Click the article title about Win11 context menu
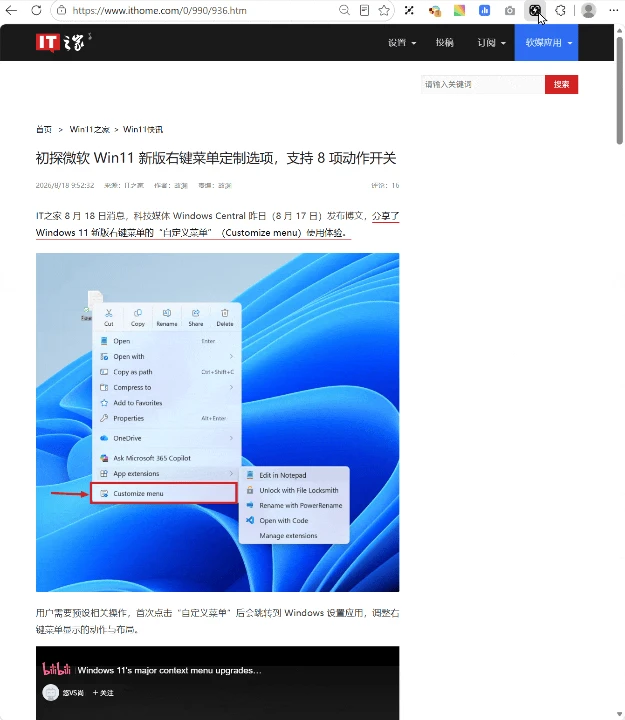 pyautogui.click(x=216, y=158)
